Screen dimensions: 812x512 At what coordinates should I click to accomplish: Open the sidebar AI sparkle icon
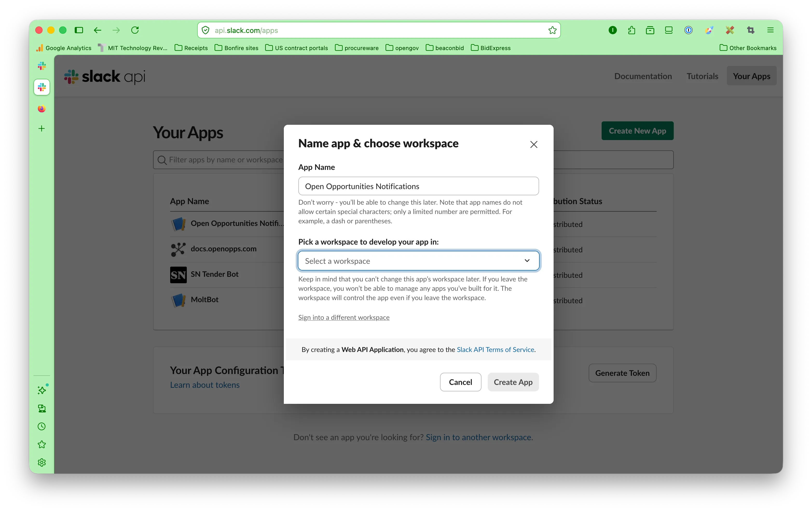coord(42,390)
